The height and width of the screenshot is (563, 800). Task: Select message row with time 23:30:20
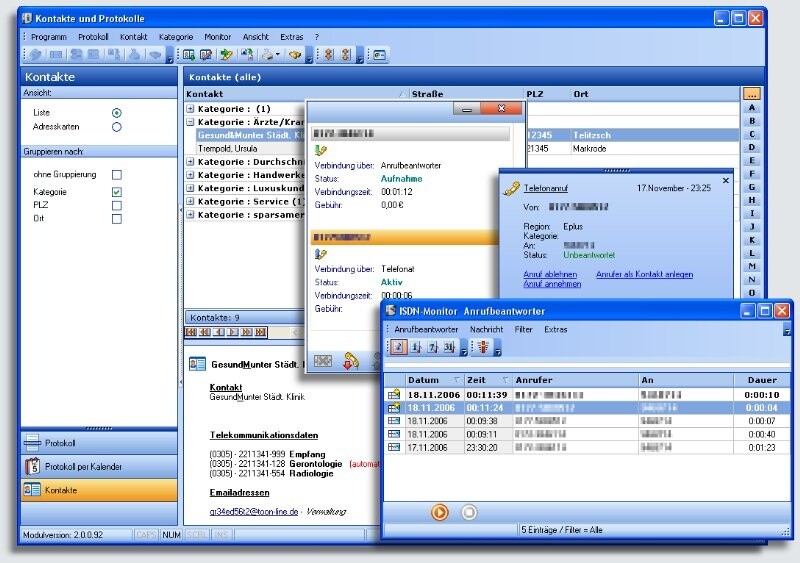pos(587,448)
